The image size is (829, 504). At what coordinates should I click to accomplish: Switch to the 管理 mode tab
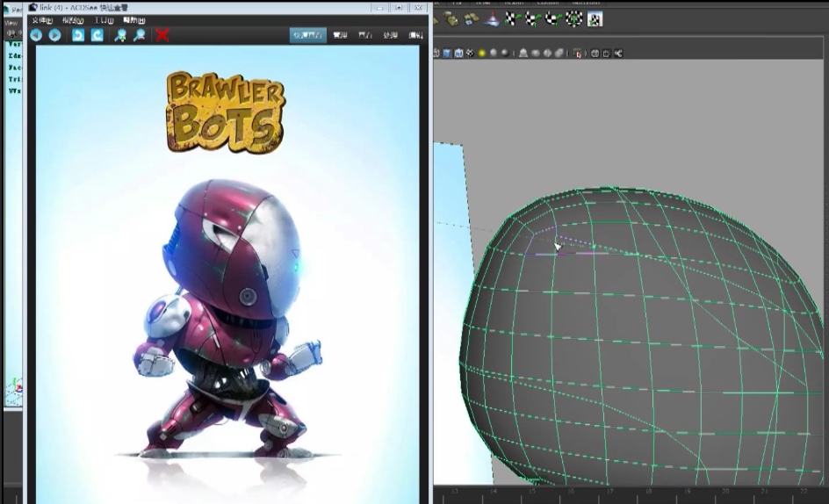tap(340, 35)
